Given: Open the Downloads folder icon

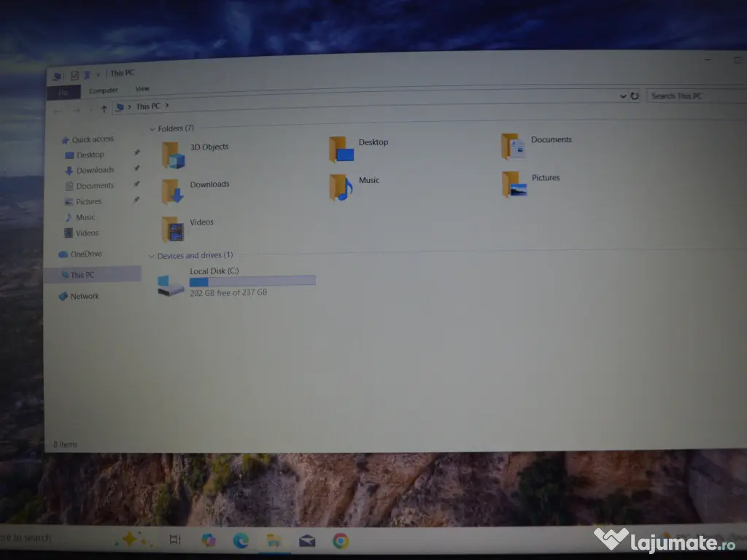Looking at the screenshot, I should point(173,192).
